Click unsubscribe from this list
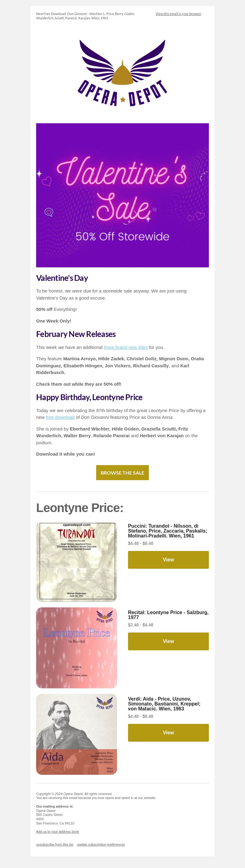This screenshot has height=868, width=245. tap(55, 844)
